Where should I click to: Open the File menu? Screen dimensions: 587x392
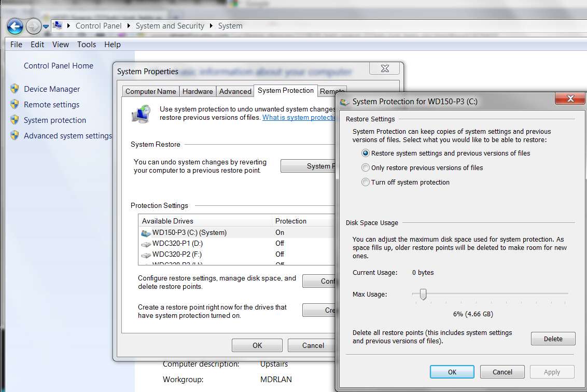coord(16,45)
